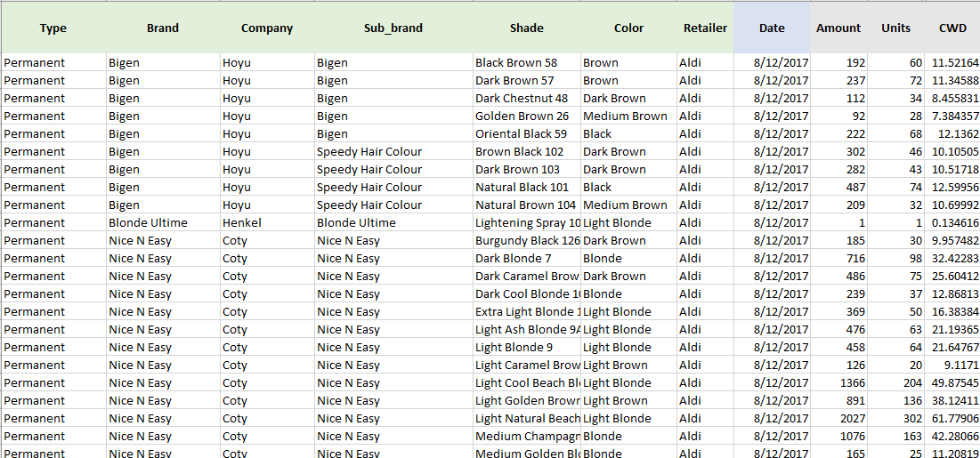This screenshot has height=458, width=980.
Task: Click the Dark Brown 57 shade cell
Action: [x=527, y=81]
